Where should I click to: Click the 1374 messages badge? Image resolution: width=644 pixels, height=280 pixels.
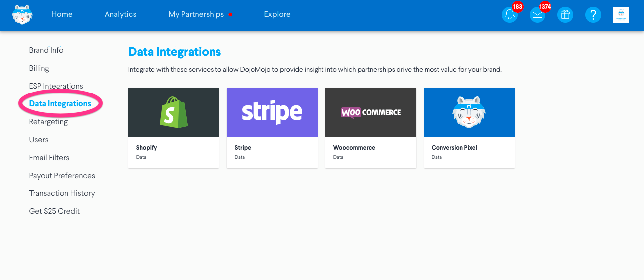coord(545,7)
